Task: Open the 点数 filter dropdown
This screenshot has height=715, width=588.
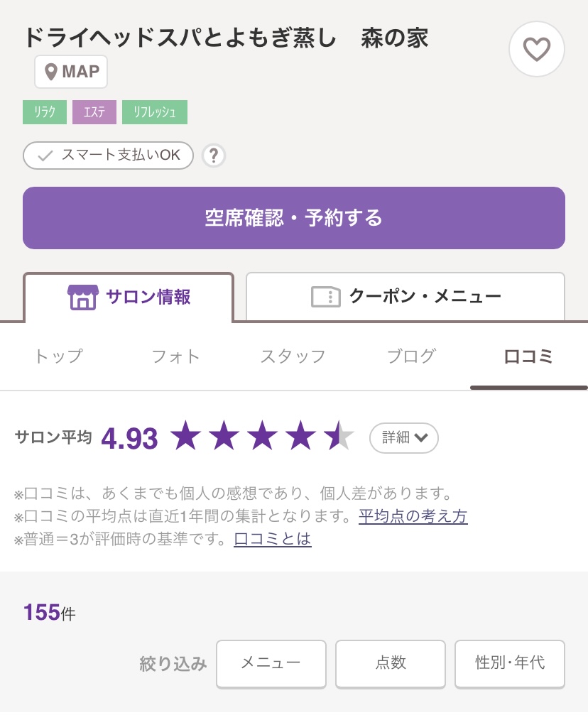Action: coord(390,663)
